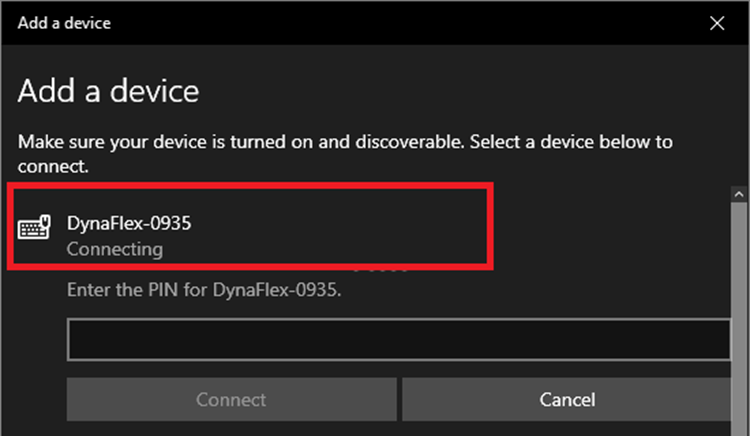Click the DynaFlex-0935 device name label
This screenshot has width=750, height=436.
pyautogui.click(x=129, y=223)
